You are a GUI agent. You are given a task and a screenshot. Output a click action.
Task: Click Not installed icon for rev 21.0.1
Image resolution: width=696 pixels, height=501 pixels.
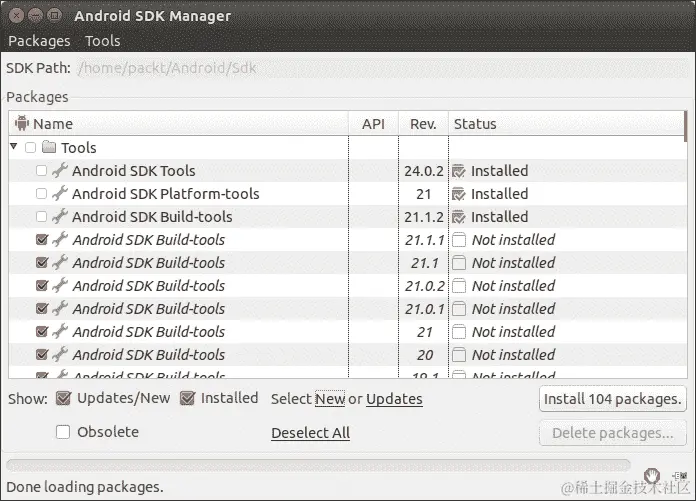459,309
